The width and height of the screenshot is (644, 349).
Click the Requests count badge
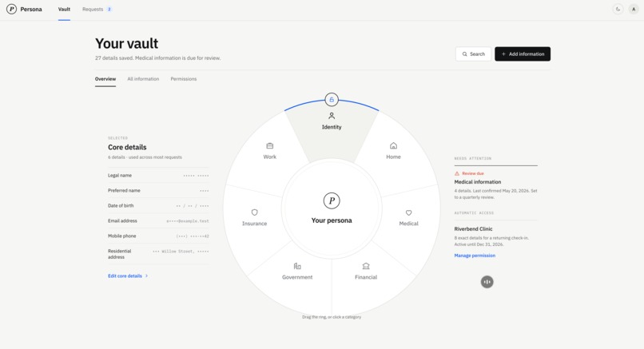[x=109, y=9]
